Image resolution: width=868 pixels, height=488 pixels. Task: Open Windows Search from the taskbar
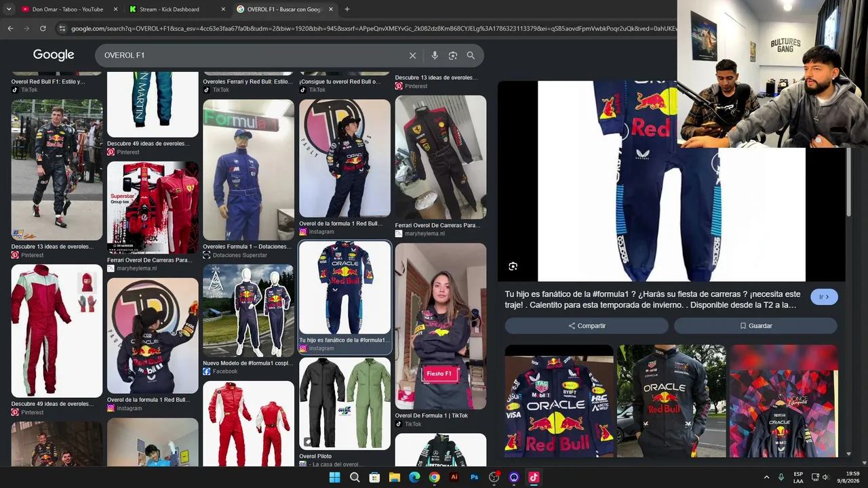point(355,477)
